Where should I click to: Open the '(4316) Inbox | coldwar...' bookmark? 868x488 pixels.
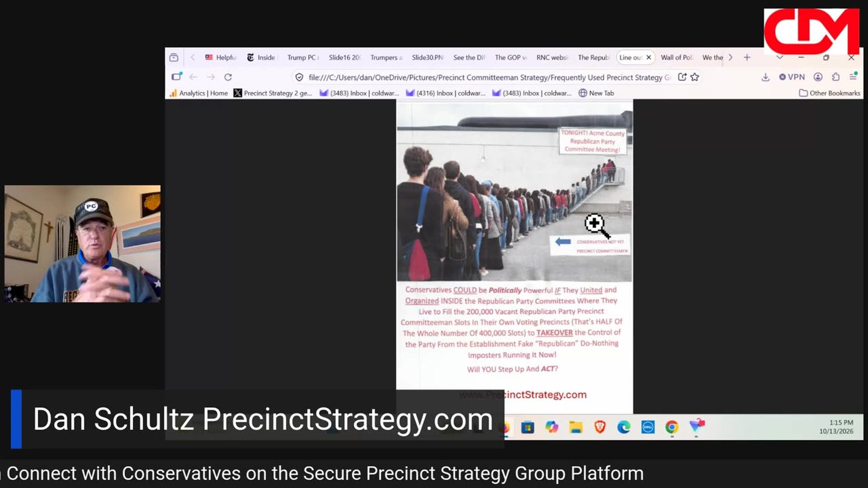click(446, 93)
